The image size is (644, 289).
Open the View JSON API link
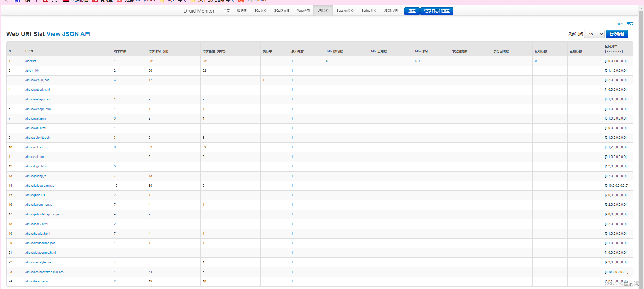[68, 34]
